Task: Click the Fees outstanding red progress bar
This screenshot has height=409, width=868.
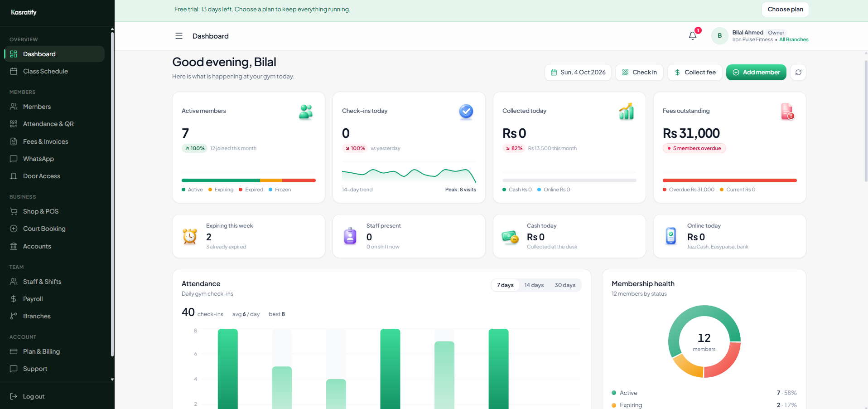Action: pos(730,180)
